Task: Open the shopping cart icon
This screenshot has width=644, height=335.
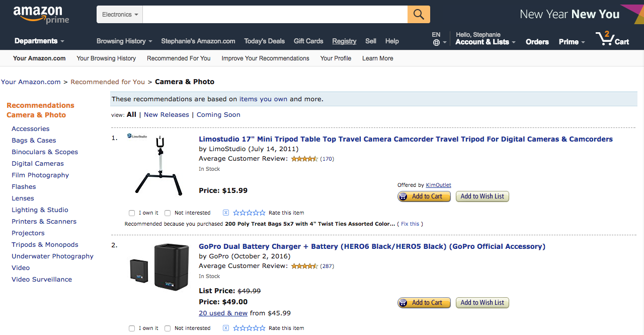Action: click(x=604, y=39)
